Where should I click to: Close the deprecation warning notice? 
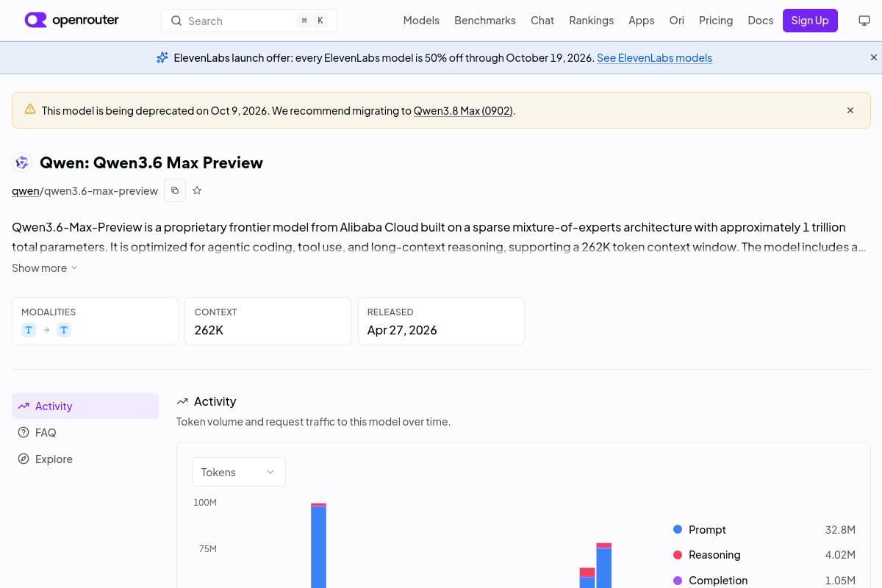850,110
